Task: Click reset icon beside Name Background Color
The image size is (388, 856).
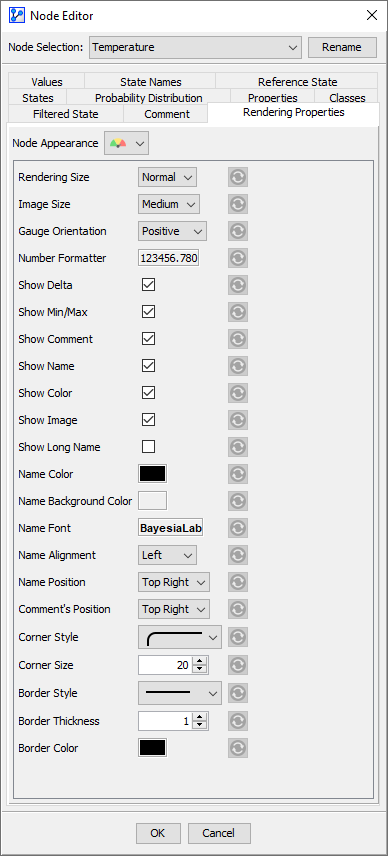Action: pyautogui.click(x=238, y=501)
